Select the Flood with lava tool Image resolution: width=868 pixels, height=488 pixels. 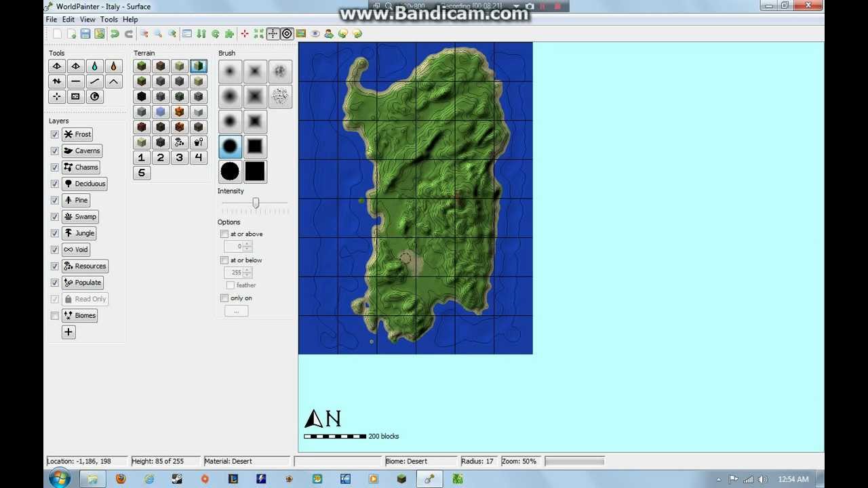point(113,66)
